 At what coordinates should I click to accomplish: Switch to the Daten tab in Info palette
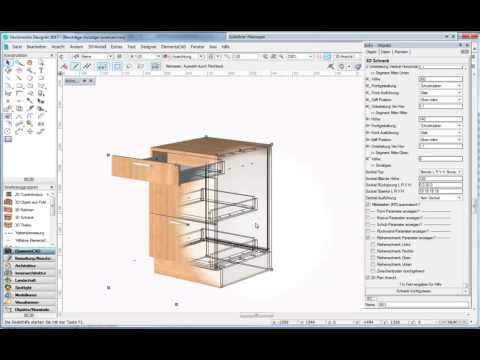coord(385,52)
